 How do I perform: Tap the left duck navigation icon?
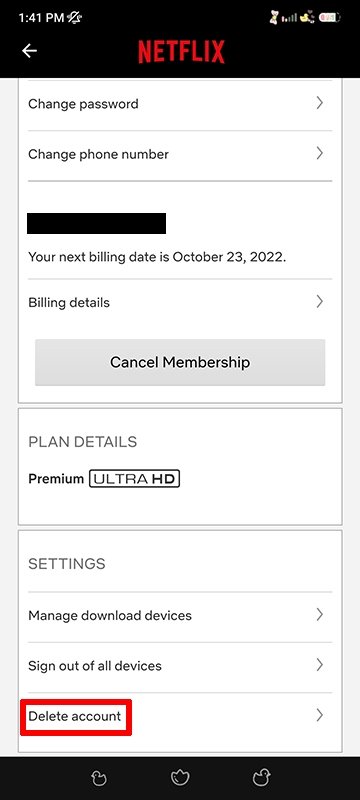click(98, 778)
